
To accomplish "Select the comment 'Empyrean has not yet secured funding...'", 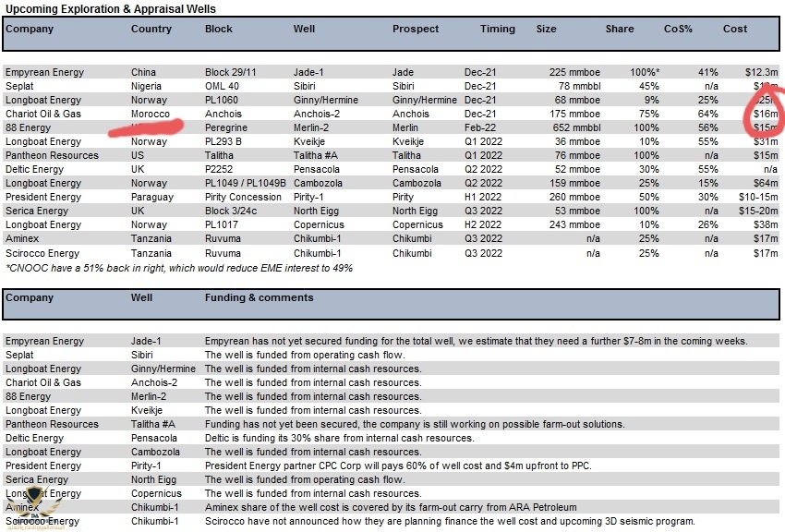I will click(477, 342).
